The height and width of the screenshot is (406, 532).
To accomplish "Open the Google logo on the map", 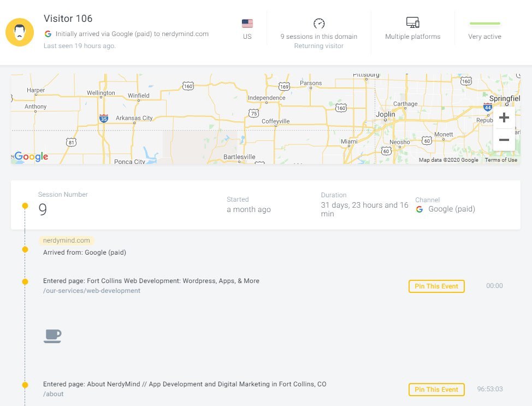I will 31,156.
